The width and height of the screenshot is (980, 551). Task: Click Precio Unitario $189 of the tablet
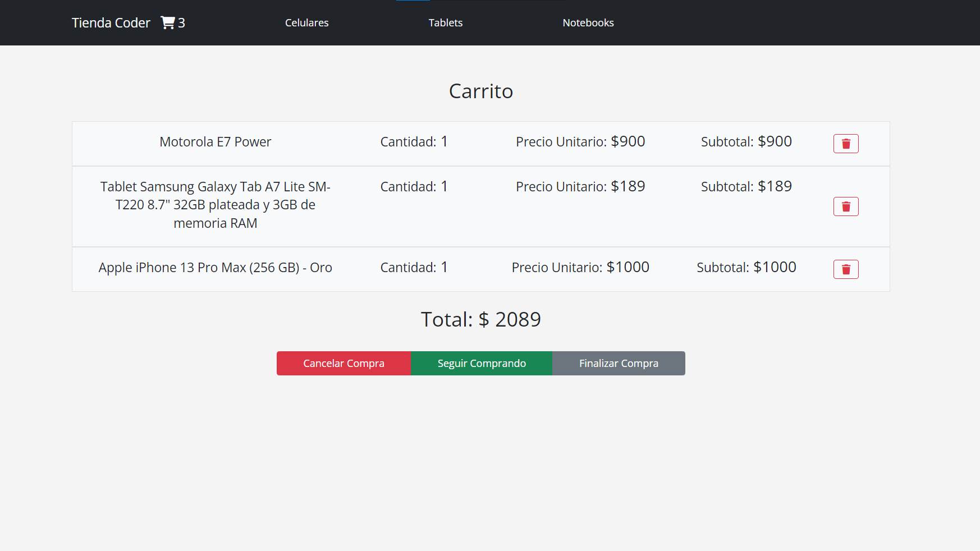[x=580, y=186]
